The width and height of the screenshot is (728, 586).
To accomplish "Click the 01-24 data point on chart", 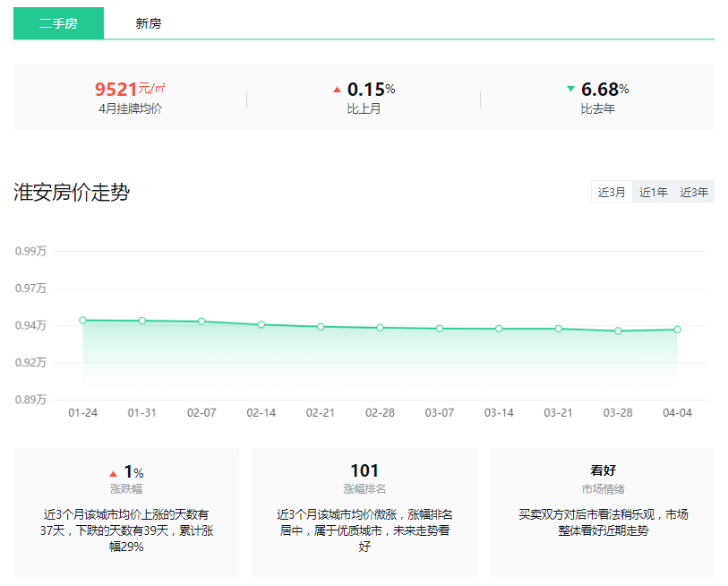I will [82, 320].
